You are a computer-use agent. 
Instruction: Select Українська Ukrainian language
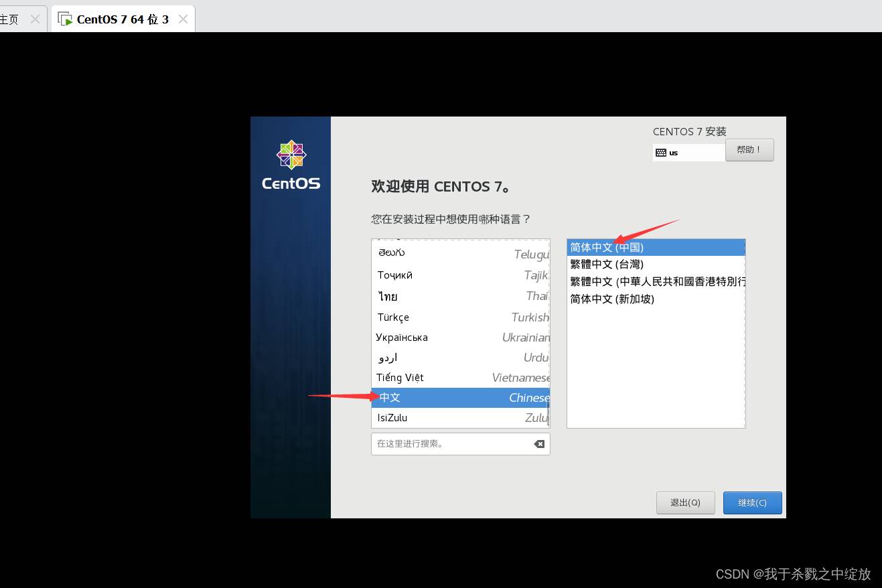[460, 338]
